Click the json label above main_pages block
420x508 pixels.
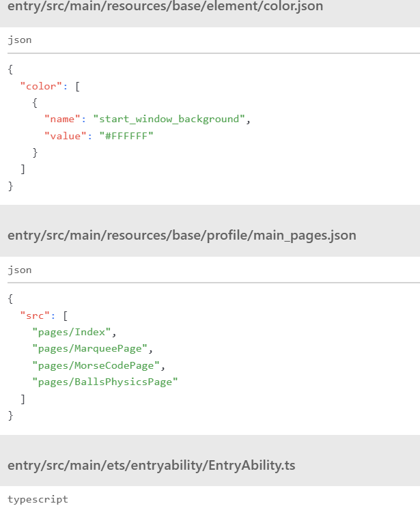[20, 270]
